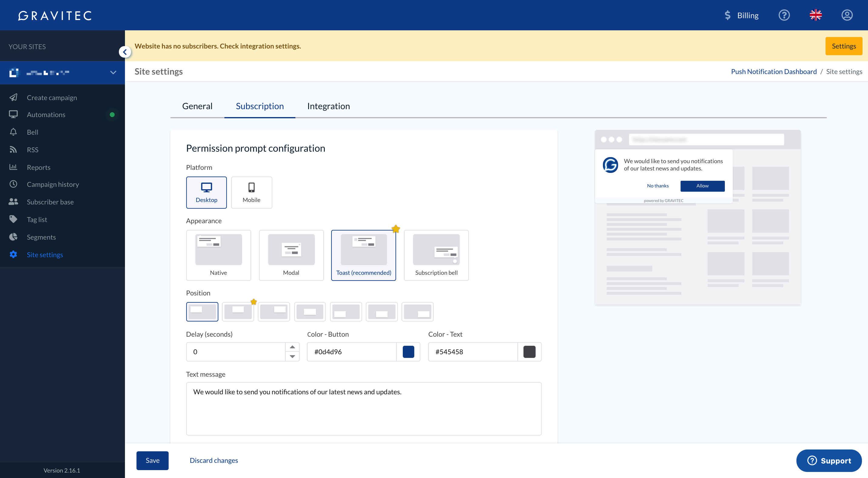Image resolution: width=868 pixels, height=478 pixels.
Task: Open the Integration tab
Action: click(328, 106)
